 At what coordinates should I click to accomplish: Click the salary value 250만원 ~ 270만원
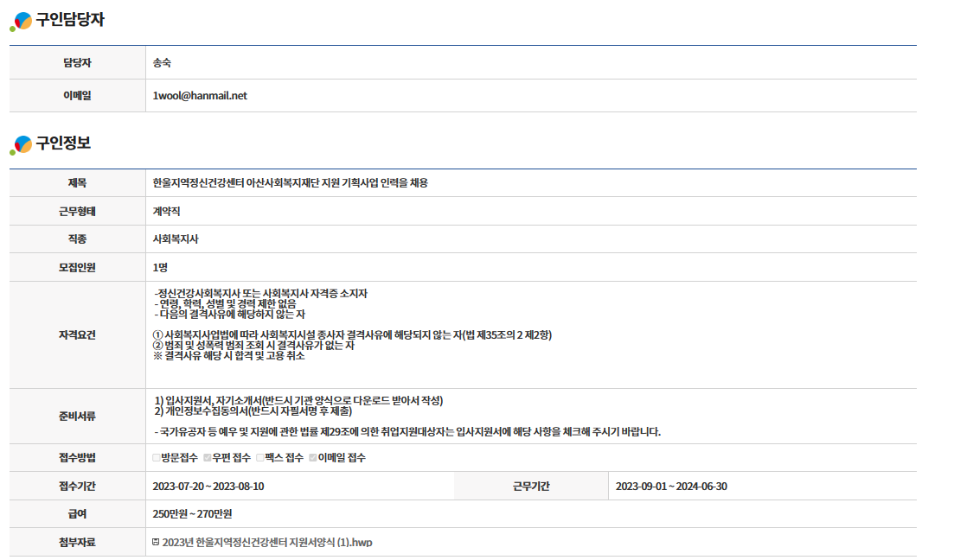[192, 514]
